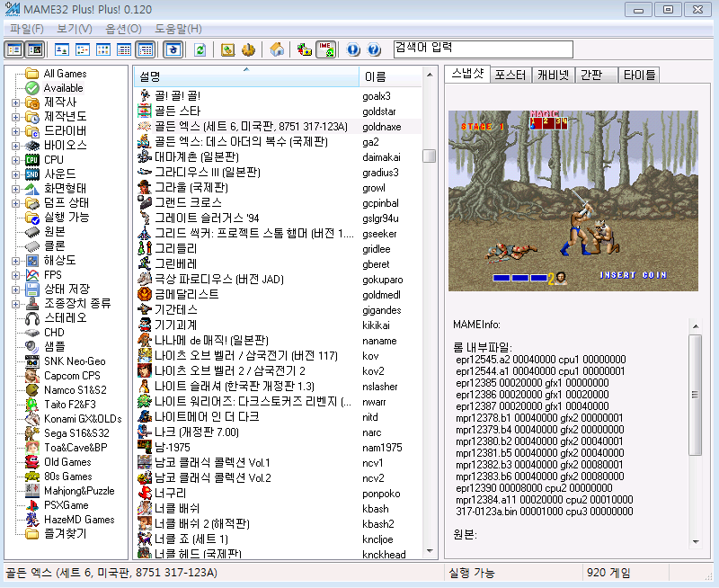Click the CHD hard disk icon
The height and width of the screenshot is (588, 719).
[32, 332]
